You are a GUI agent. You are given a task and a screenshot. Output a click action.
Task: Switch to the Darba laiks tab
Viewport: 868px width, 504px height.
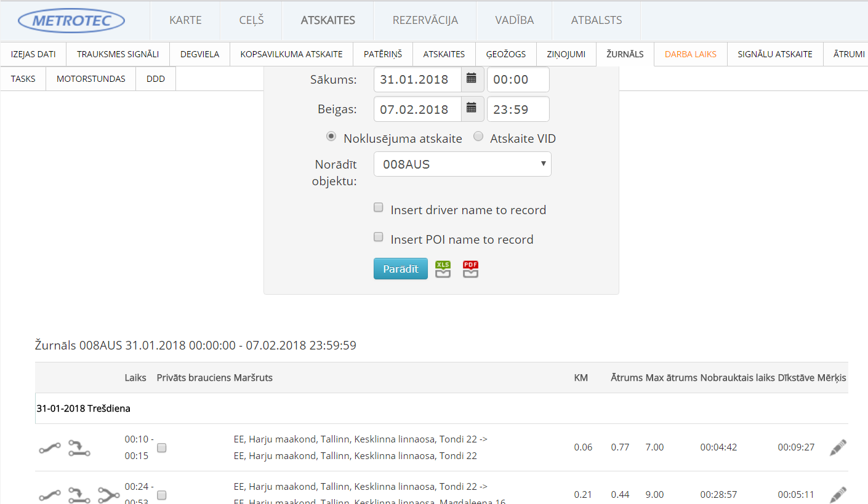690,54
